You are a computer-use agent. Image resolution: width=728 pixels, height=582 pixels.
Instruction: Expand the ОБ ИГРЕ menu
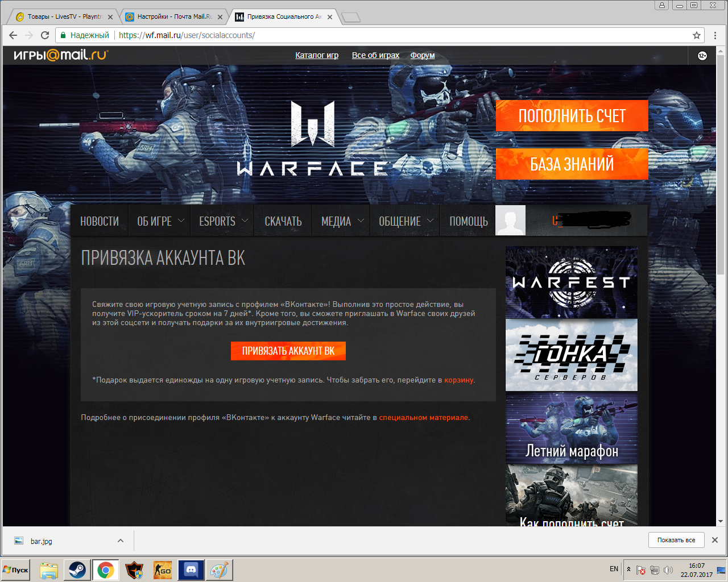160,221
